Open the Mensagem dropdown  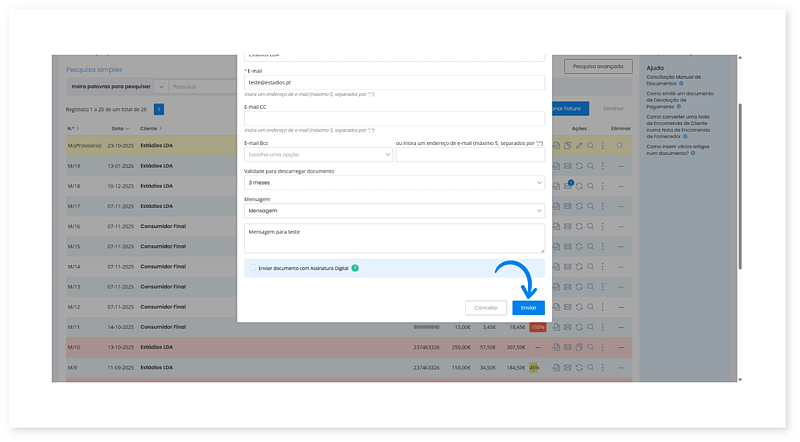(x=394, y=211)
